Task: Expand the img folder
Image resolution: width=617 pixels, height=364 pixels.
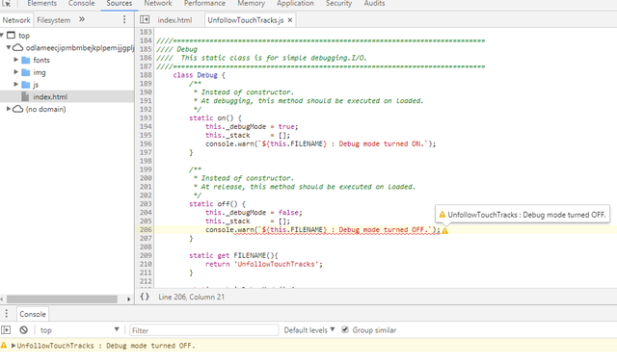Action: click(16, 72)
